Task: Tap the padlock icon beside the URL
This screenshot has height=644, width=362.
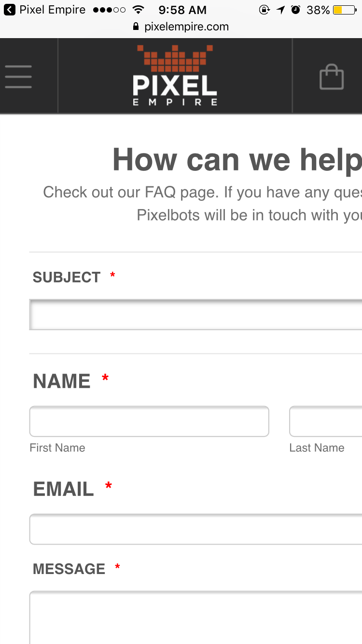Action: pyautogui.click(x=136, y=27)
